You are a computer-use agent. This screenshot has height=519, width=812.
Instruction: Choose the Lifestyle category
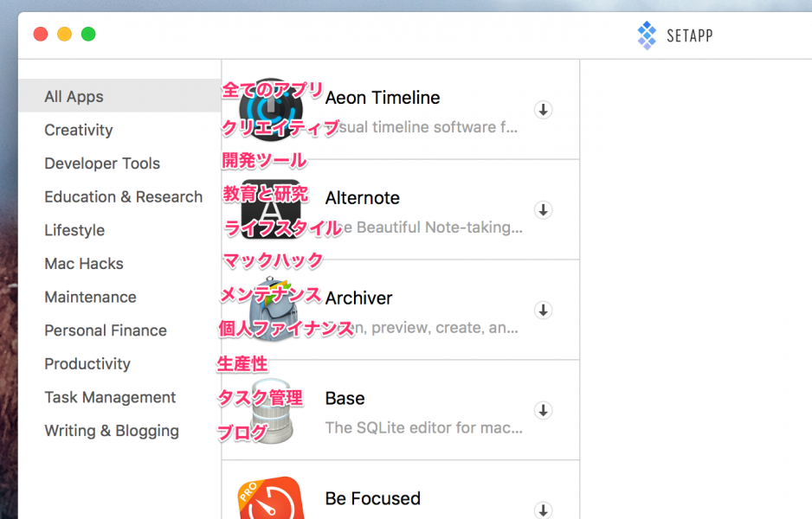click(x=74, y=230)
